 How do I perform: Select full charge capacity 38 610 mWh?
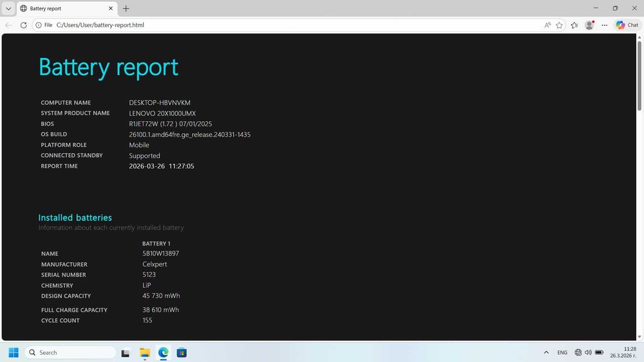point(160,310)
